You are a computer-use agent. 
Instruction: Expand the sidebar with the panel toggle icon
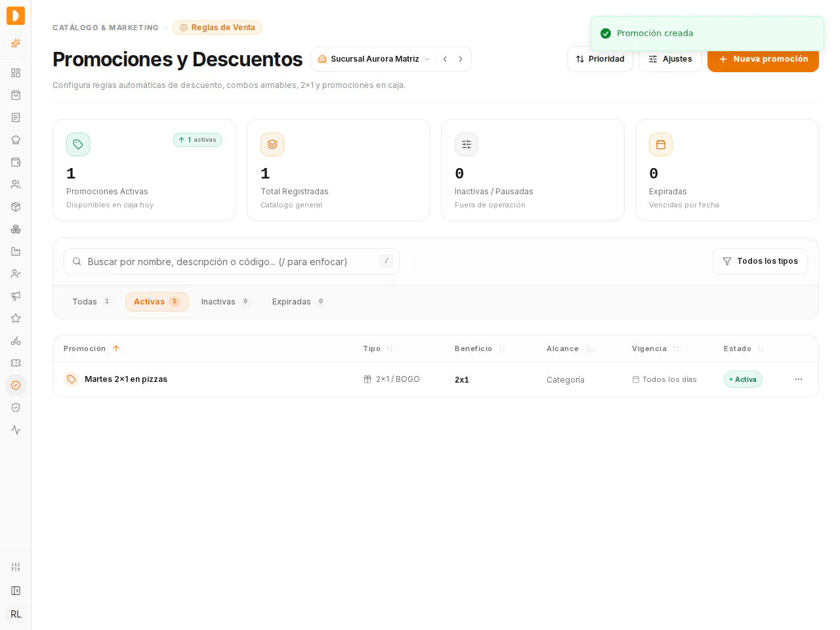point(16,591)
